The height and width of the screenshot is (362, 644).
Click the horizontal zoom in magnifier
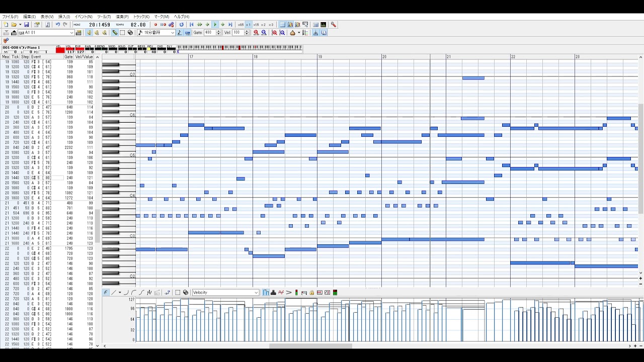point(256,33)
